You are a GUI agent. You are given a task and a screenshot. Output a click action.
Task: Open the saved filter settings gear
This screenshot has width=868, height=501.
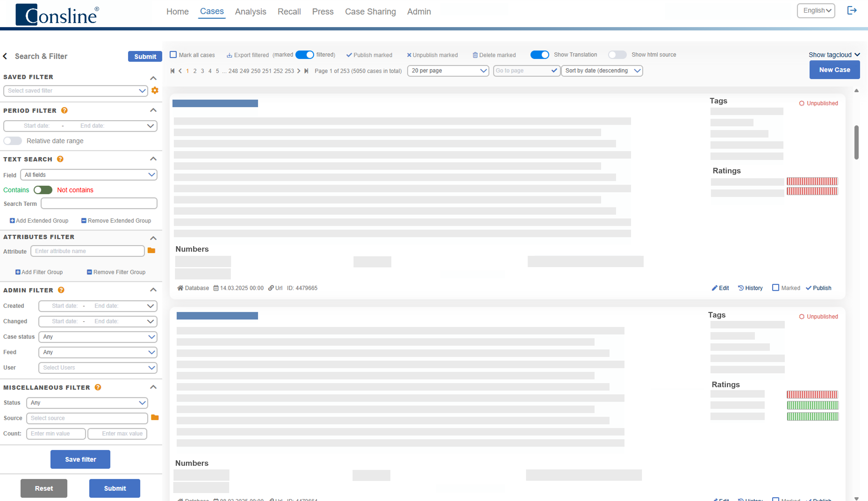click(x=154, y=90)
